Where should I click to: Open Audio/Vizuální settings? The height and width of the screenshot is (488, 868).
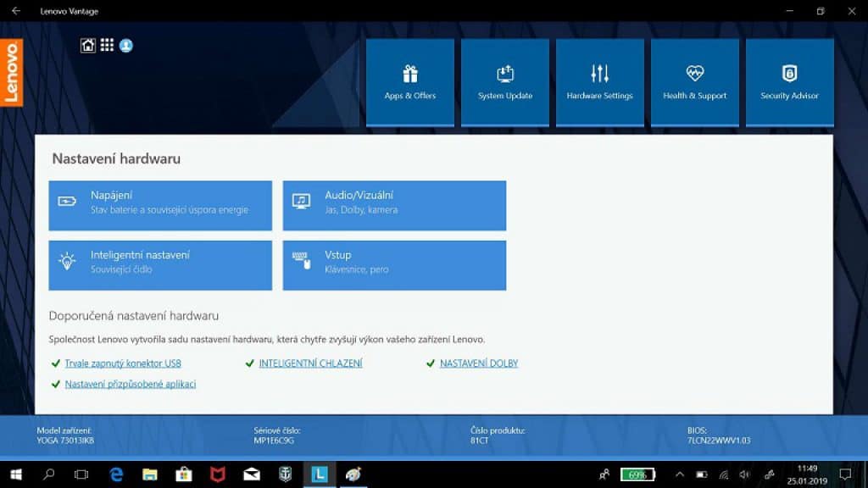(394, 205)
